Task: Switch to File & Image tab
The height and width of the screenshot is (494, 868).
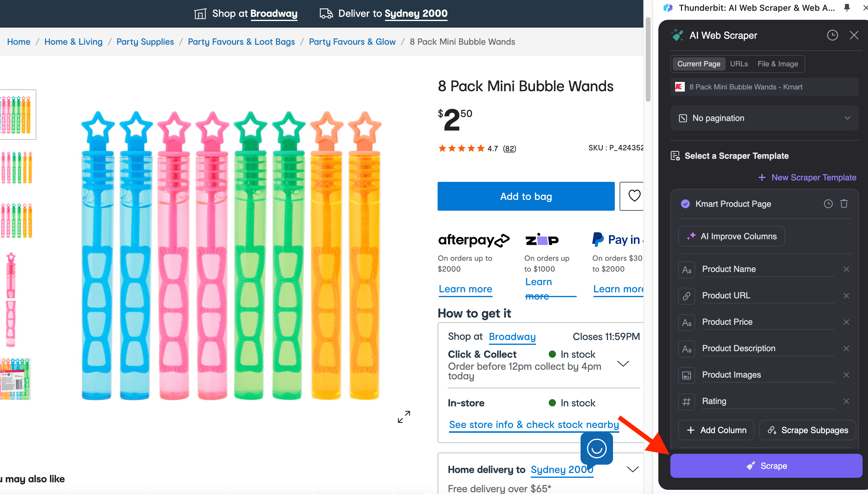Action: click(777, 64)
